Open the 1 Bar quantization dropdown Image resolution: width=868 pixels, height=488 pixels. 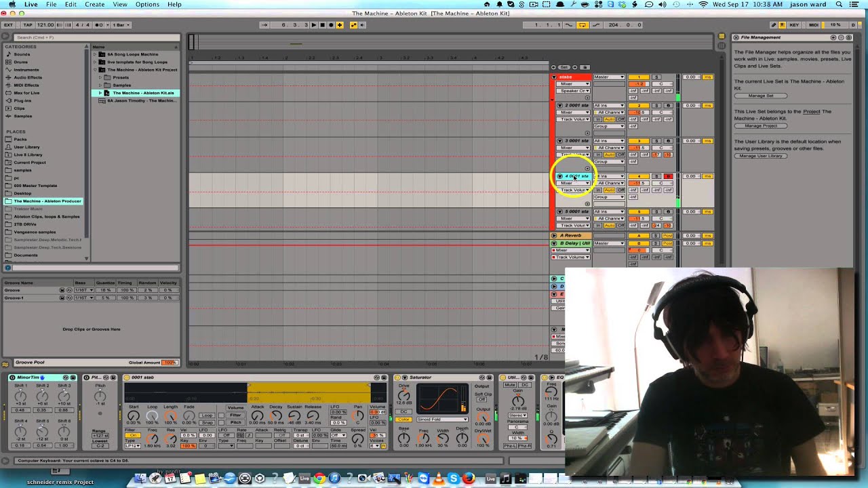click(x=121, y=25)
